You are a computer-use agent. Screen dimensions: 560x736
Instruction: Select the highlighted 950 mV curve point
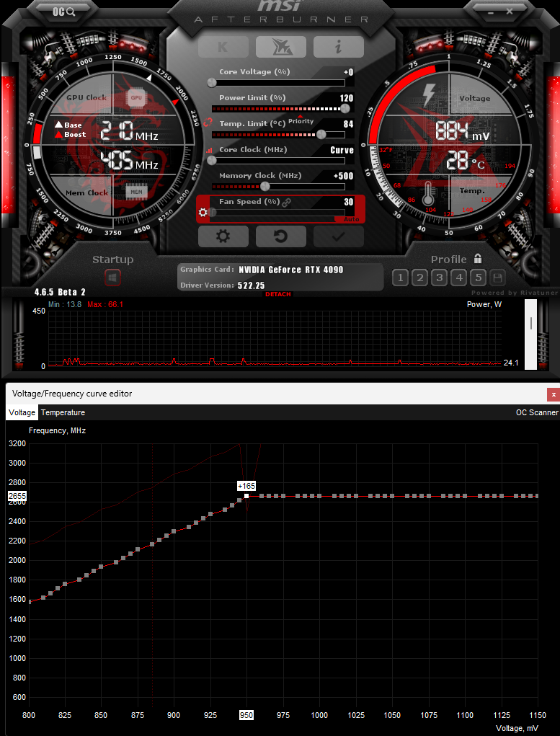point(246,496)
